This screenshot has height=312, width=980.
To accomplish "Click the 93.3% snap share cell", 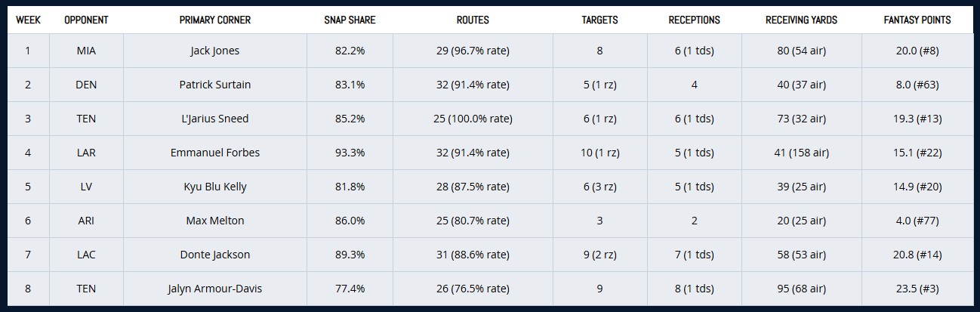I will (350, 153).
